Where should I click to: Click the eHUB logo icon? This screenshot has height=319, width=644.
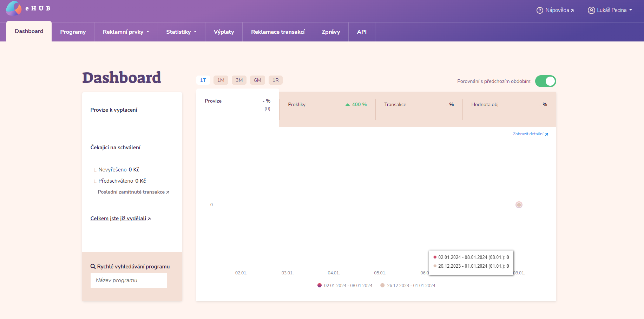14,8
